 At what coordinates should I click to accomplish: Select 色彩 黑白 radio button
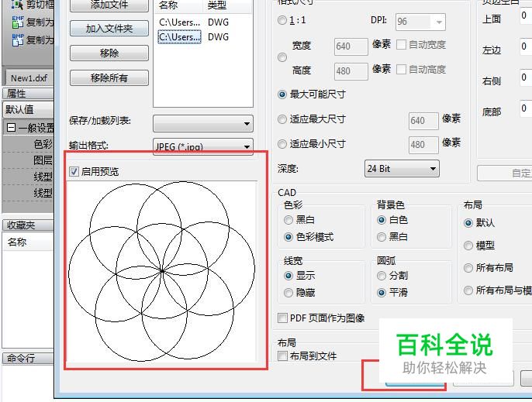288,220
